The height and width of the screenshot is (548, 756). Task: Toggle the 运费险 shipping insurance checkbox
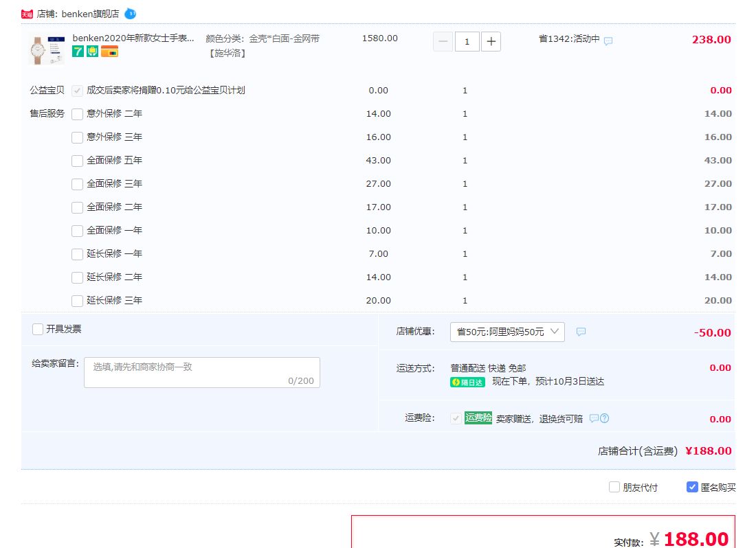[x=456, y=418]
